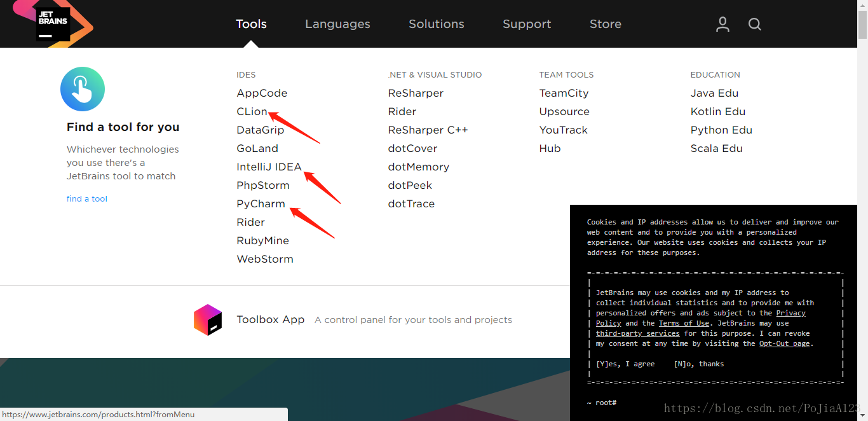868x421 pixels.
Task: Open the WebStorm product link
Action: (265, 259)
